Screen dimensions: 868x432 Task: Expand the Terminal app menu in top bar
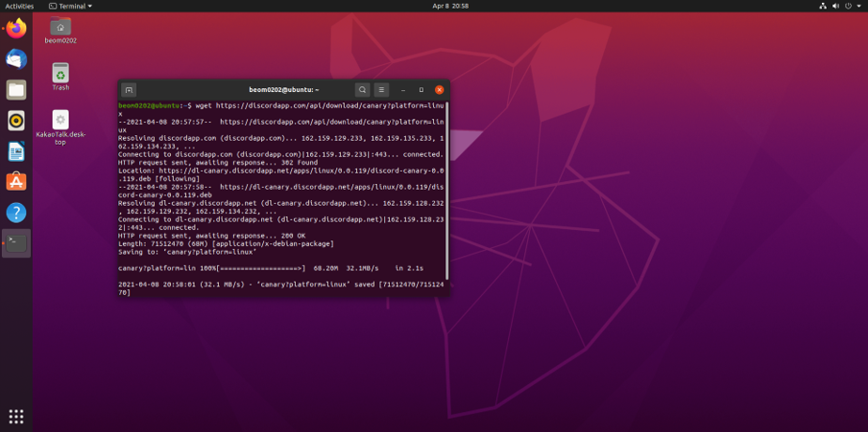(x=70, y=6)
